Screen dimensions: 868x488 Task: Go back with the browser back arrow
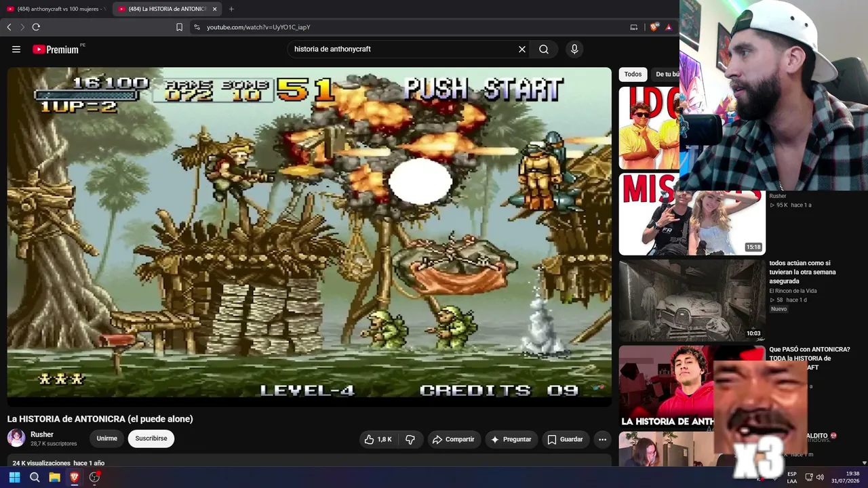(9, 27)
